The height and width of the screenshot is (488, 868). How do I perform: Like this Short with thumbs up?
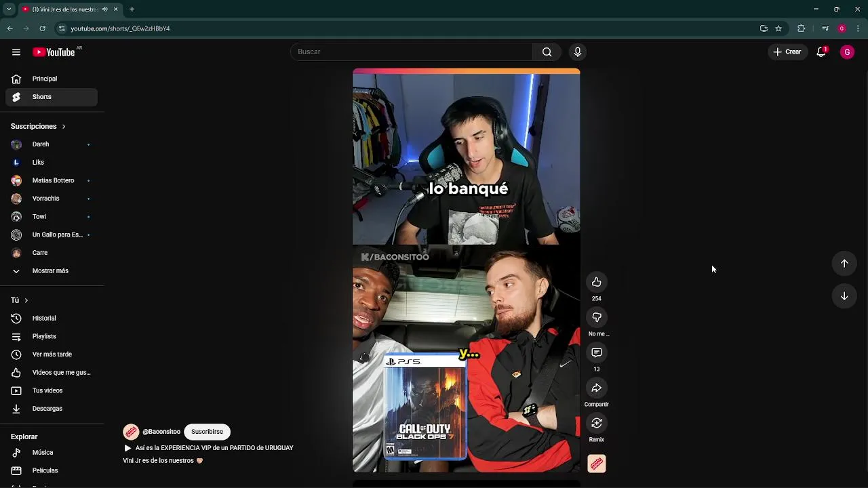click(x=597, y=282)
